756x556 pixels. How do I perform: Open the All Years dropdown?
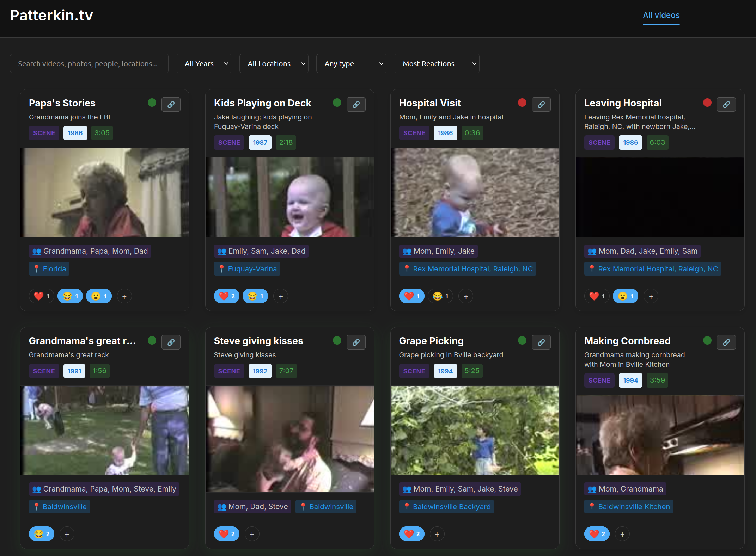point(204,63)
